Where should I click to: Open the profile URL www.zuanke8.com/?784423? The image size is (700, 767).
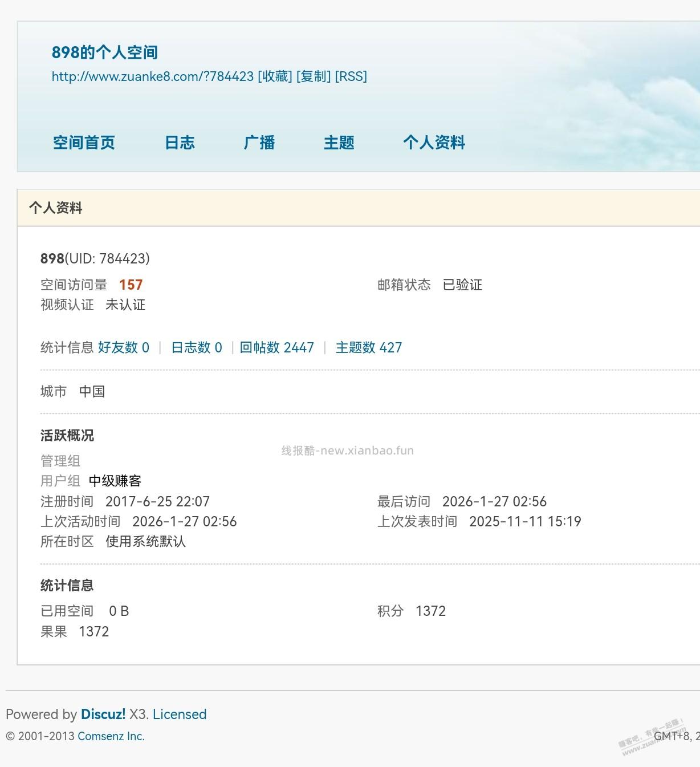151,76
